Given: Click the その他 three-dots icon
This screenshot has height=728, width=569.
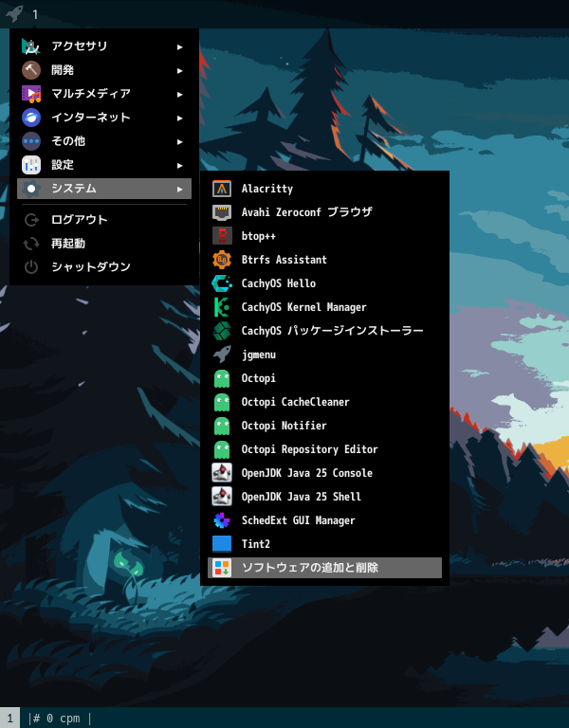Looking at the screenshot, I should pyautogui.click(x=31, y=141).
